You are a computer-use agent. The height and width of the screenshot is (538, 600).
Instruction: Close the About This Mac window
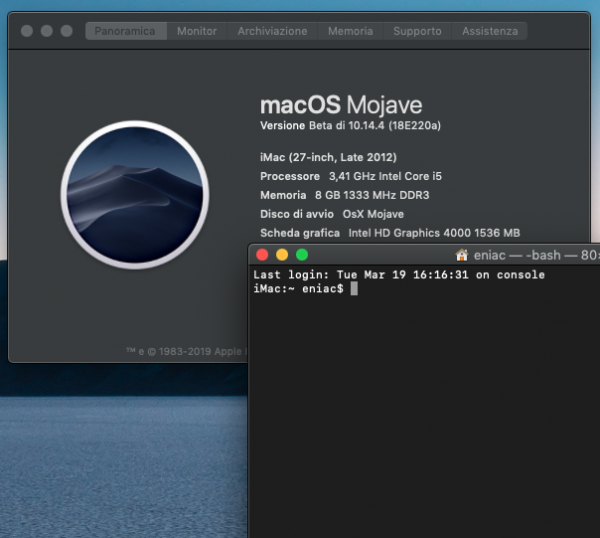coord(27,31)
